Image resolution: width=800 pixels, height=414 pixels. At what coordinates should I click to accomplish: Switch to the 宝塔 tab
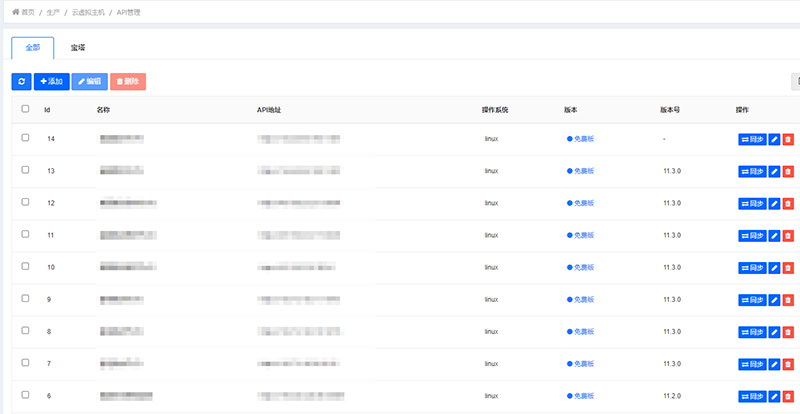click(x=78, y=47)
